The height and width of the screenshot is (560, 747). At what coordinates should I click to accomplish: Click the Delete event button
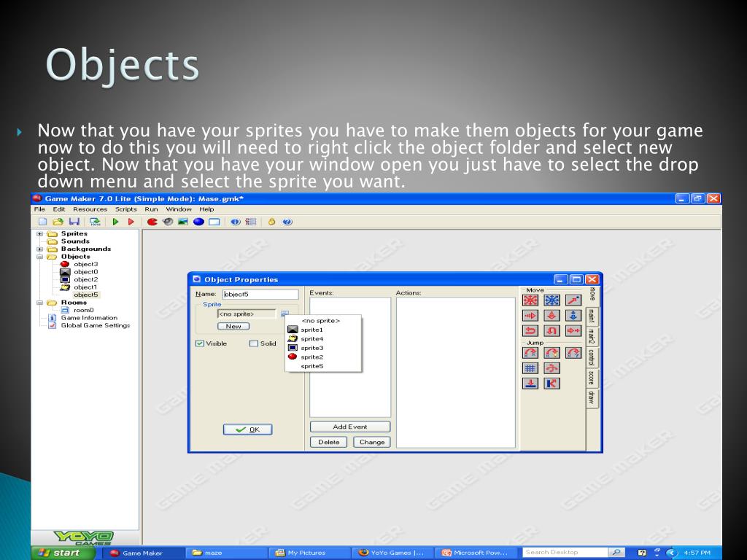coord(329,442)
